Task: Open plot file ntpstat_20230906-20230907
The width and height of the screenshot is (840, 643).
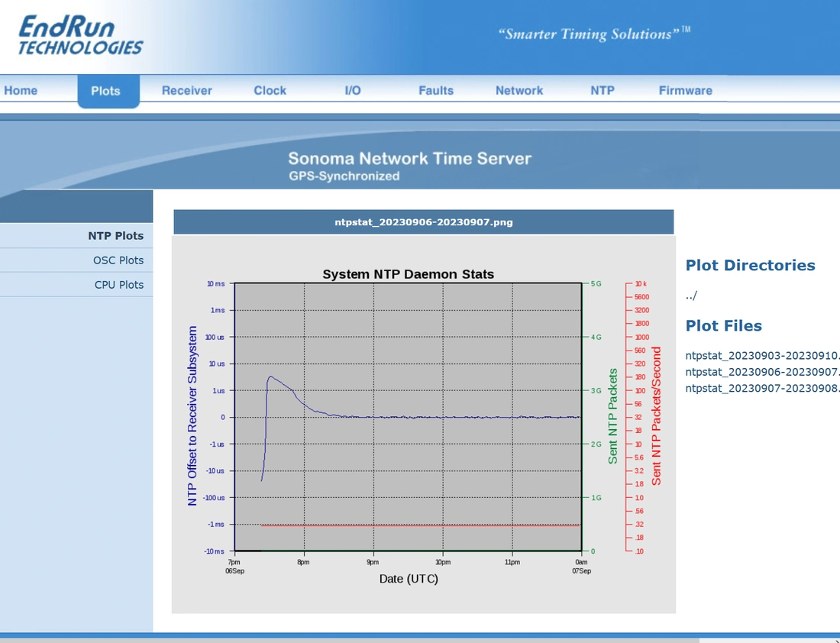Action: (762, 372)
